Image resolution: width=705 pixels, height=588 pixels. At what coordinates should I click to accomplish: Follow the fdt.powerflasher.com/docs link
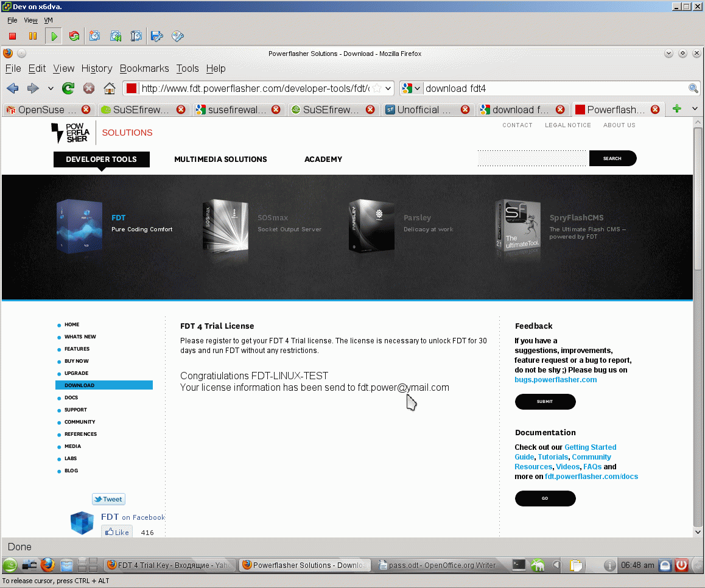(x=591, y=476)
